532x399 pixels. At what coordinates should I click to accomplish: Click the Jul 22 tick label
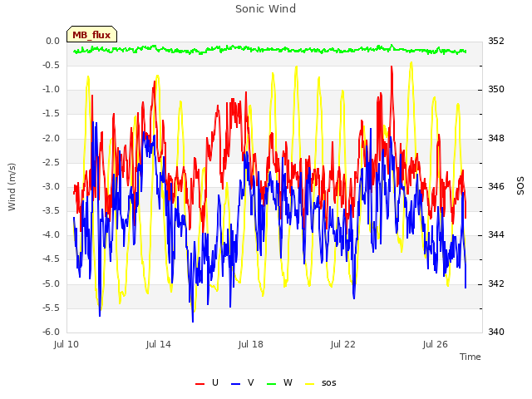pyautogui.click(x=343, y=344)
